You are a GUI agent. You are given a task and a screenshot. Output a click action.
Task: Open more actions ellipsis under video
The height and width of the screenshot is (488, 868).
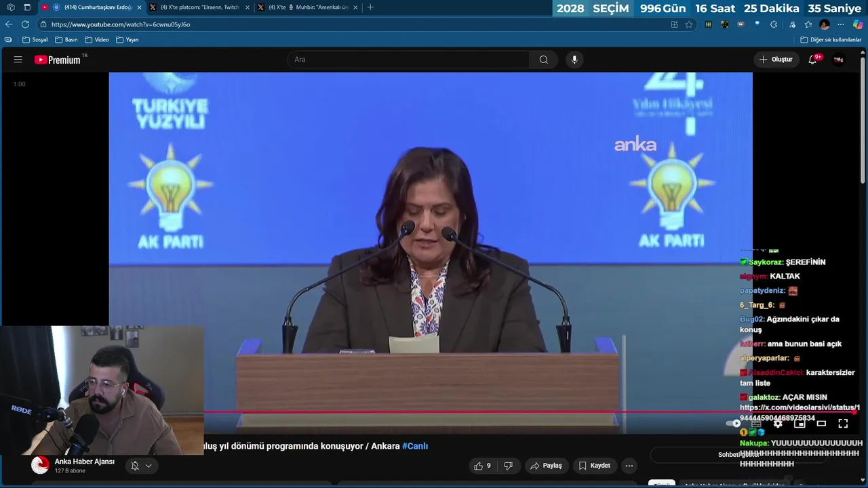(629, 466)
